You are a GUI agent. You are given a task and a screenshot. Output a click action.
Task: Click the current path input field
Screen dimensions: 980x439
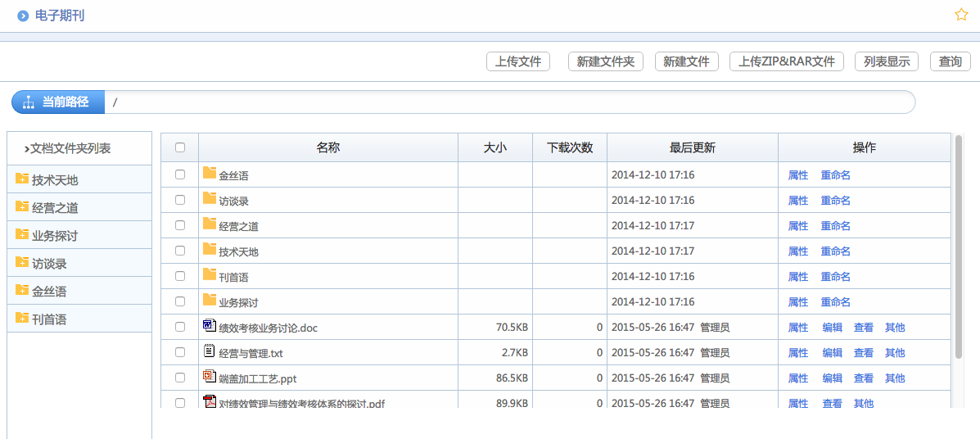tap(508, 102)
